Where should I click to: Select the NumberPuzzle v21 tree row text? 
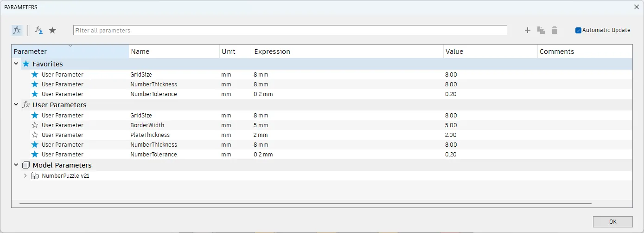65,176
